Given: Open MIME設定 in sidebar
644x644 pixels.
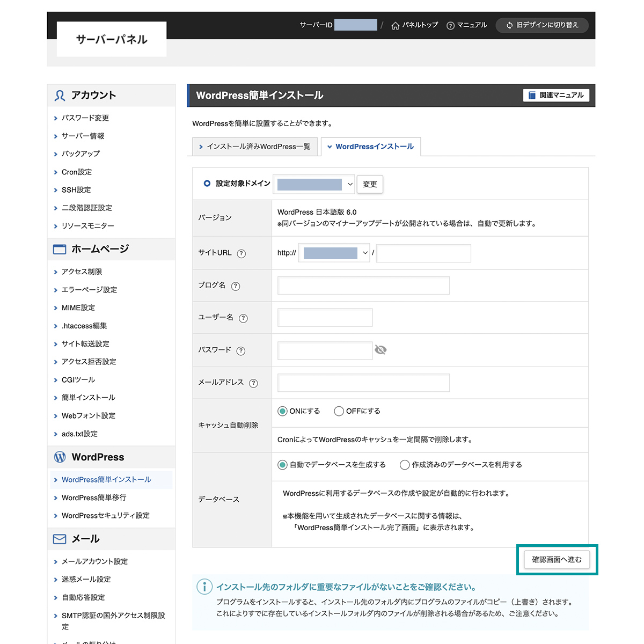Looking at the screenshot, I should click(78, 308).
